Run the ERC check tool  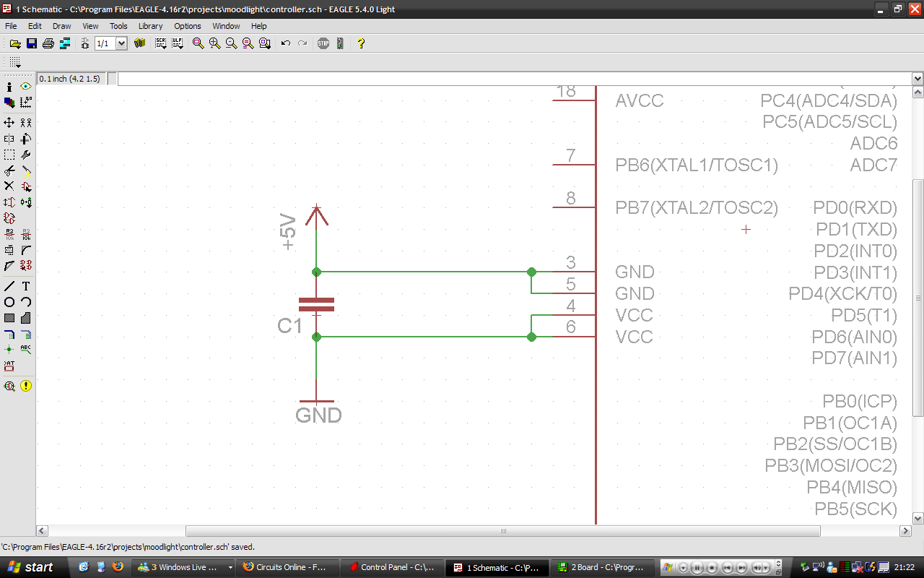(x=9, y=386)
